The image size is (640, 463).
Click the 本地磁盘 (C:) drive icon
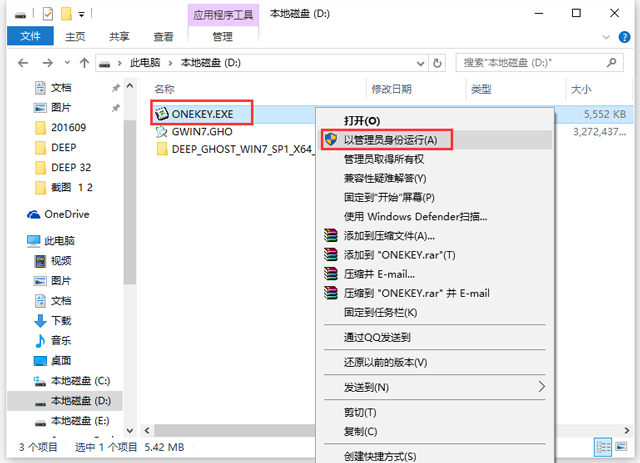click(x=40, y=381)
